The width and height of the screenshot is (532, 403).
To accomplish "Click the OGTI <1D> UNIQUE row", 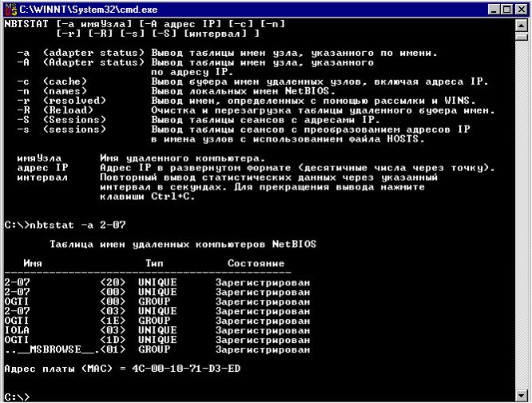I will (x=157, y=340).
